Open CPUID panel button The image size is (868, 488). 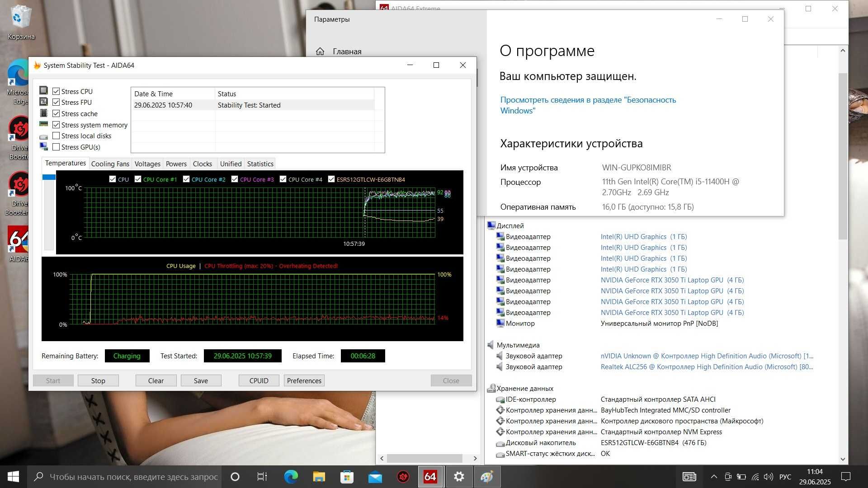259,380
